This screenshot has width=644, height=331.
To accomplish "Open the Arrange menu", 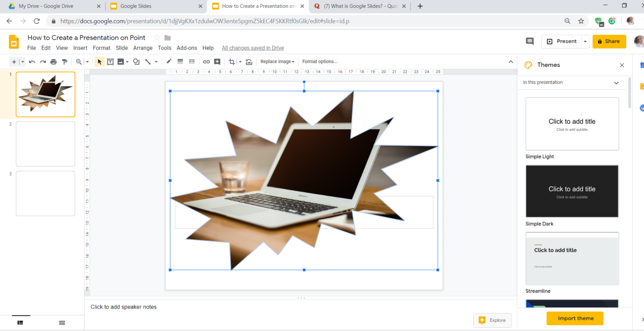I will (143, 48).
